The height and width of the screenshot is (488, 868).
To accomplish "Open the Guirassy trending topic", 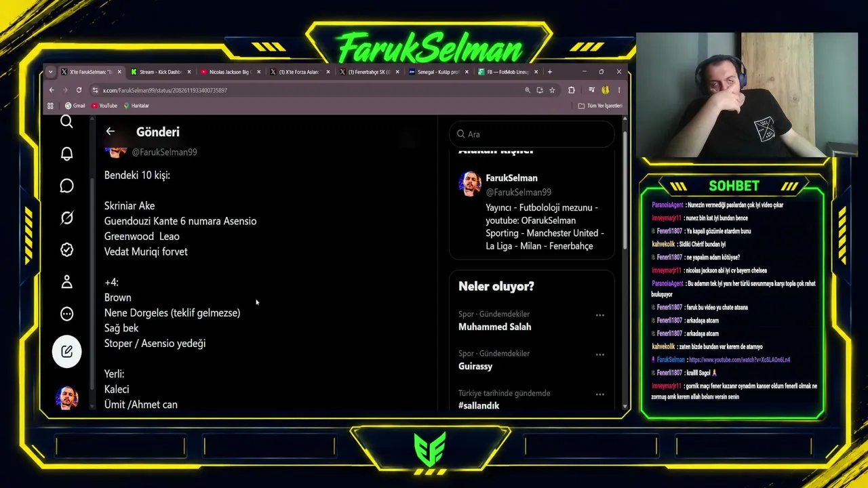I will pos(475,366).
